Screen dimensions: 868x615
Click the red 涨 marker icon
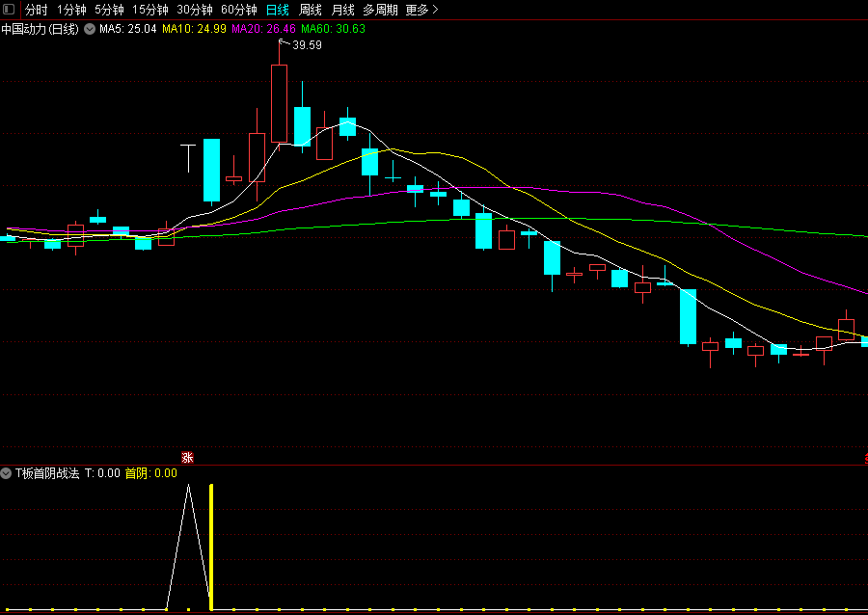tap(188, 457)
